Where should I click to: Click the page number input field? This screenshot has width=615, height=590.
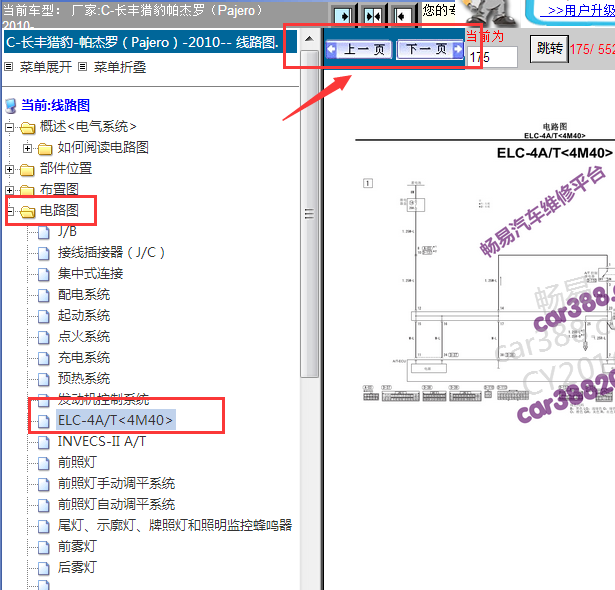coord(492,57)
